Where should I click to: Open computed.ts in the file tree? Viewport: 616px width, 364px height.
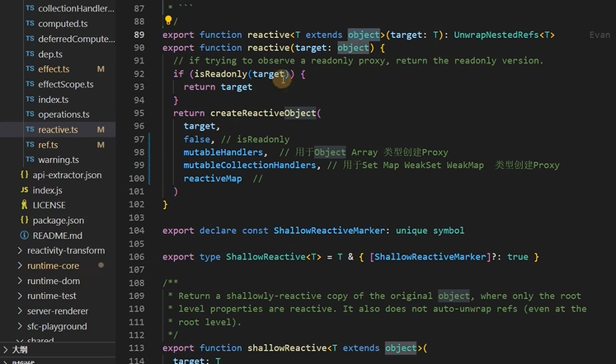tap(63, 24)
